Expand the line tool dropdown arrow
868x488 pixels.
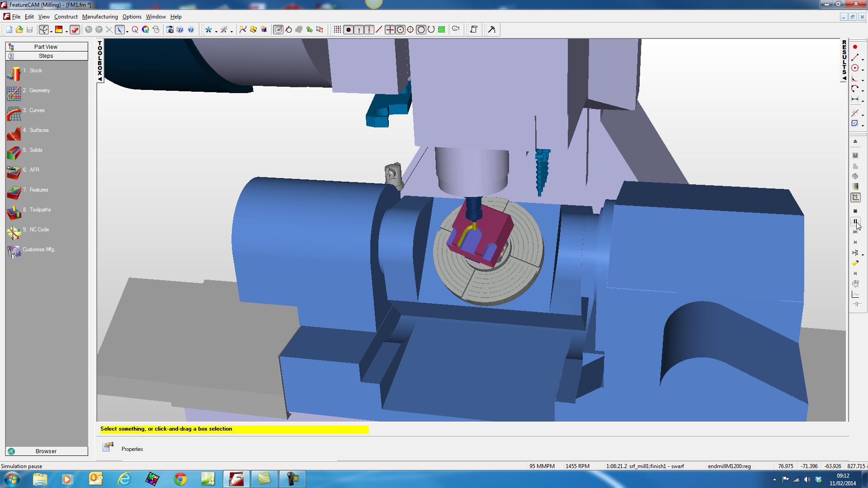pyautogui.click(x=863, y=59)
